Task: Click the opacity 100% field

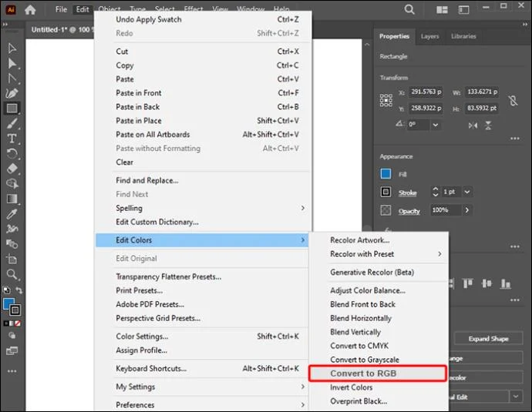Action: (x=445, y=210)
